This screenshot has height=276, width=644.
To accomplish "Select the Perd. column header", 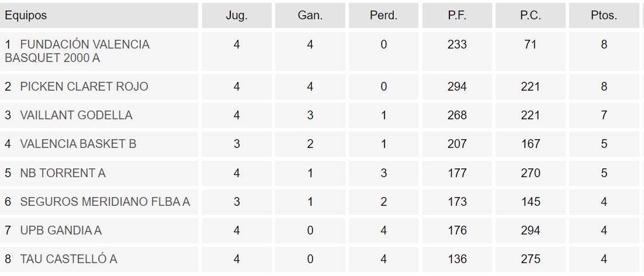I will [x=383, y=16].
